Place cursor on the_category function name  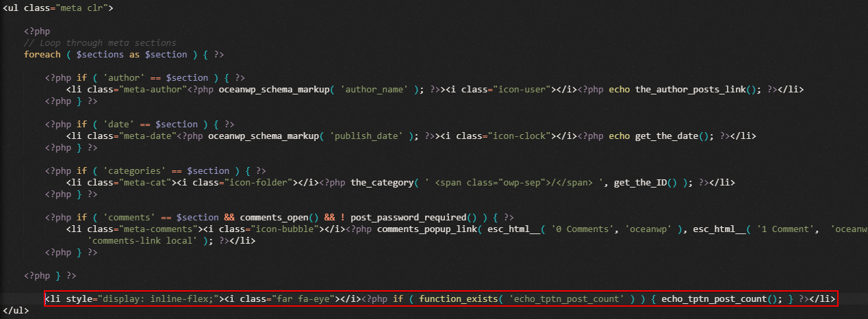381,183
